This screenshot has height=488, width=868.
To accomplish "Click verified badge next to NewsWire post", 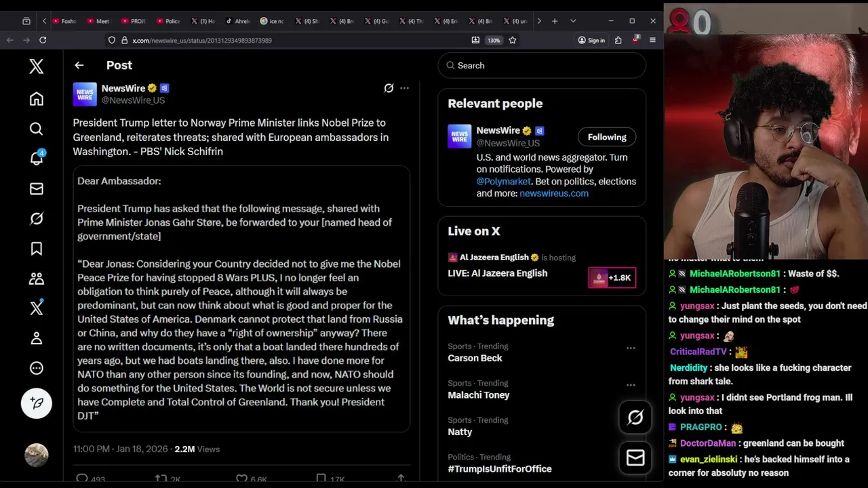I will [152, 88].
